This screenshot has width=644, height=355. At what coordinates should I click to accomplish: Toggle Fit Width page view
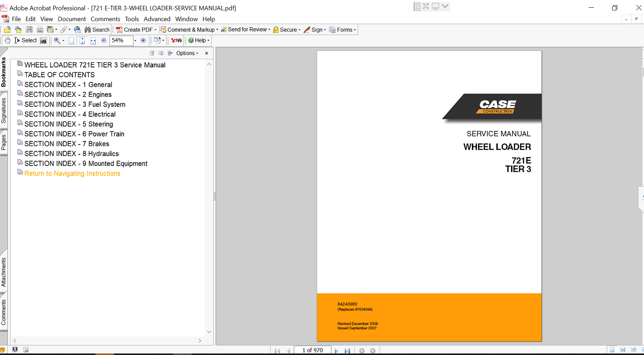tap(93, 40)
